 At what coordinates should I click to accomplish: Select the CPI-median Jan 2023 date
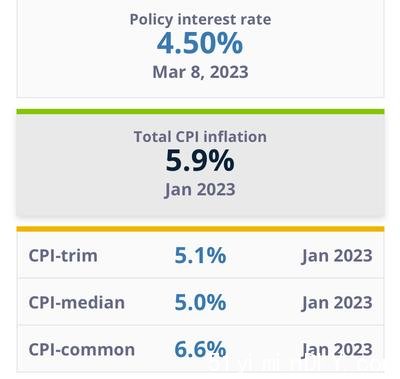pos(337,303)
